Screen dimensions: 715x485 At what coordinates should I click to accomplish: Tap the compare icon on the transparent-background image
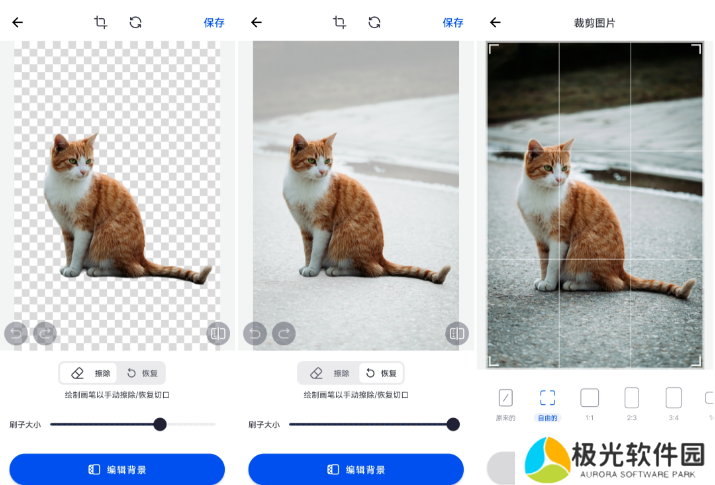click(218, 333)
